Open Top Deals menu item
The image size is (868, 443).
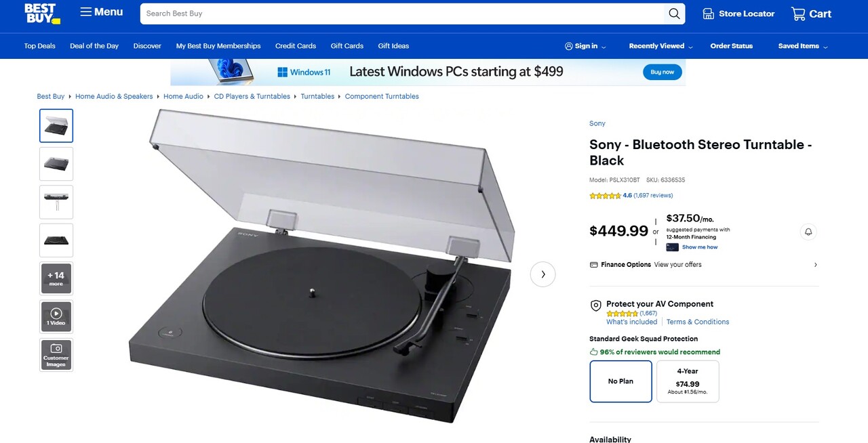pyautogui.click(x=40, y=46)
